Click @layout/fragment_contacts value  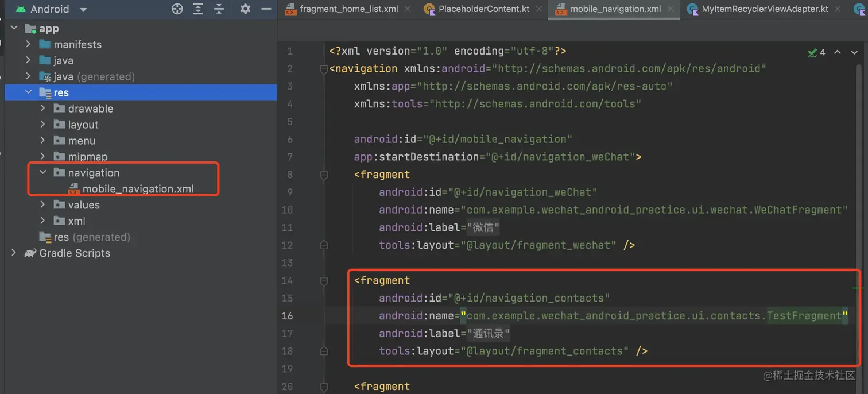545,351
